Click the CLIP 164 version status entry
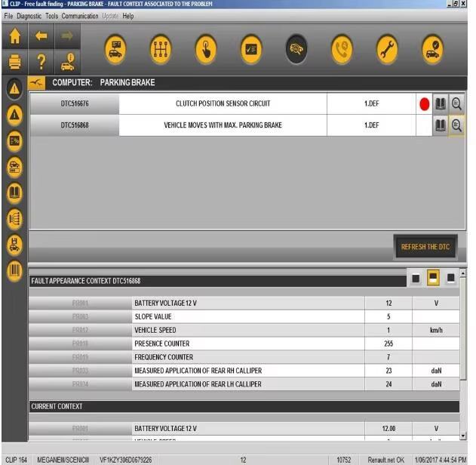 pos(16,460)
